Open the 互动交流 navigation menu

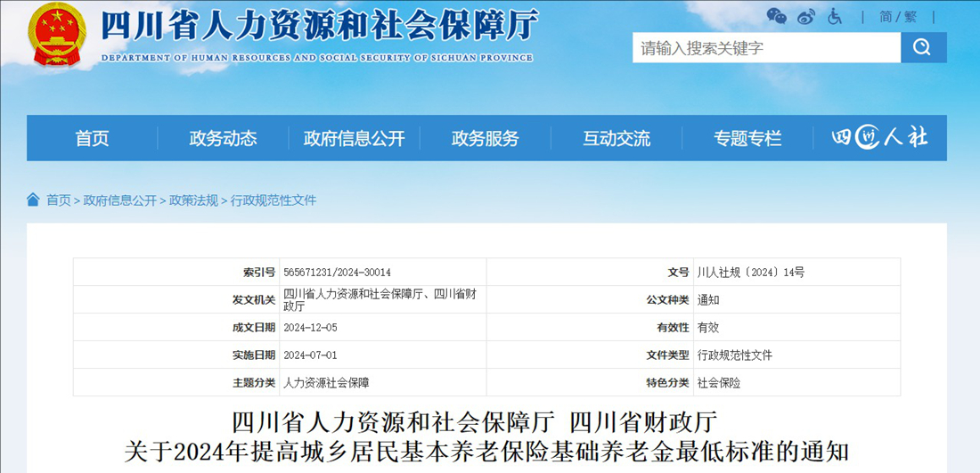click(x=617, y=138)
